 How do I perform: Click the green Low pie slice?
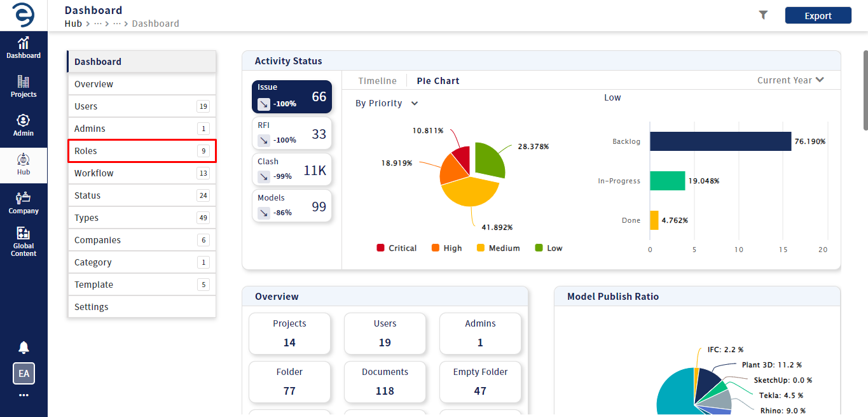(490, 160)
